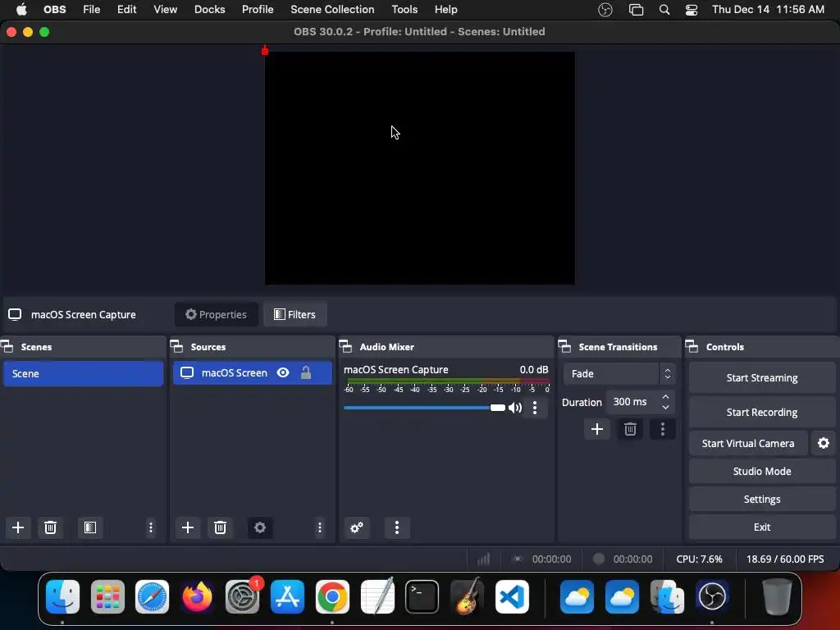The width and height of the screenshot is (840, 630).
Task: Open Audio Mixer panel options menu
Action: (397, 527)
